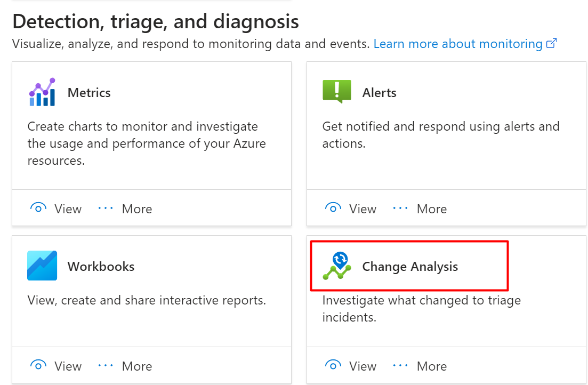Click the Workbooks blue chart icon
This screenshot has height=385, width=588.
(x=42, y=266)
